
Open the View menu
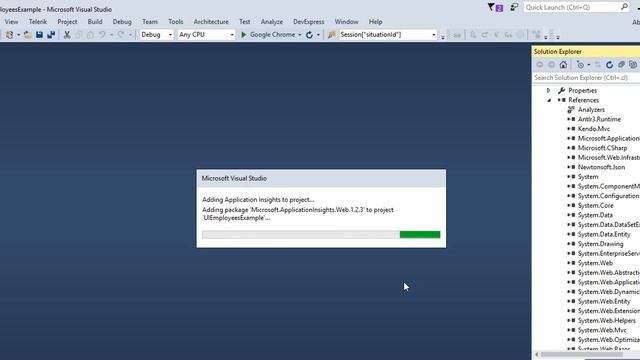11,22
